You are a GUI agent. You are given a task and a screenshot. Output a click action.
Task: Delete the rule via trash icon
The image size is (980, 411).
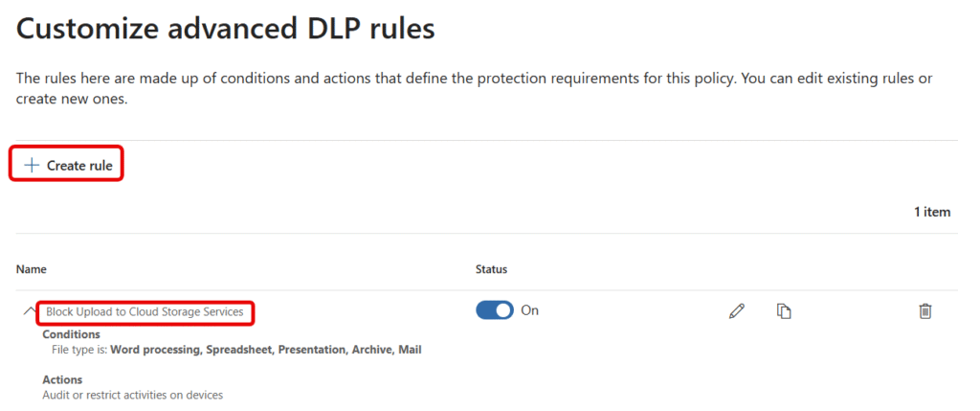tap(925, 311)
